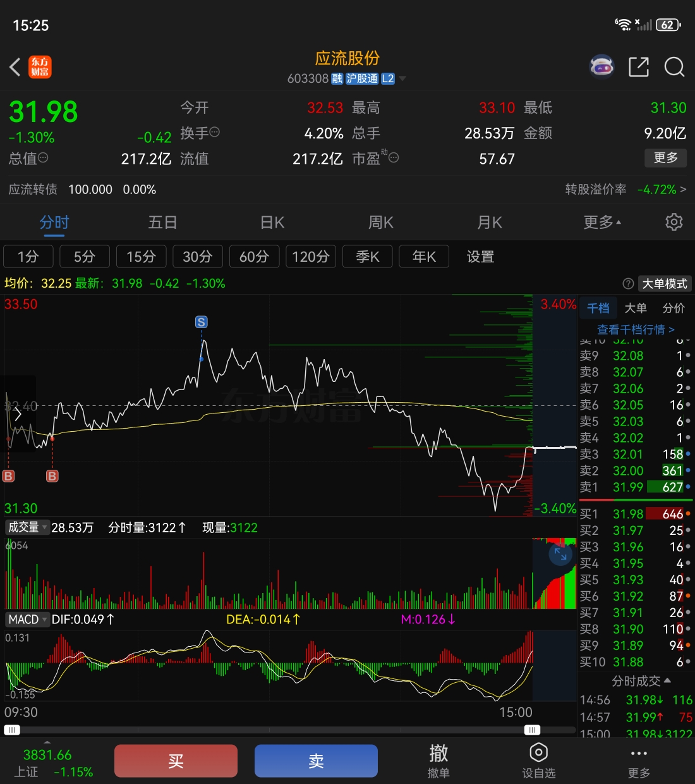Image resolution: width=695 pixels, height=784 pixels.
Task: Choose 120分 period button
Action: [x=311, y=257]
